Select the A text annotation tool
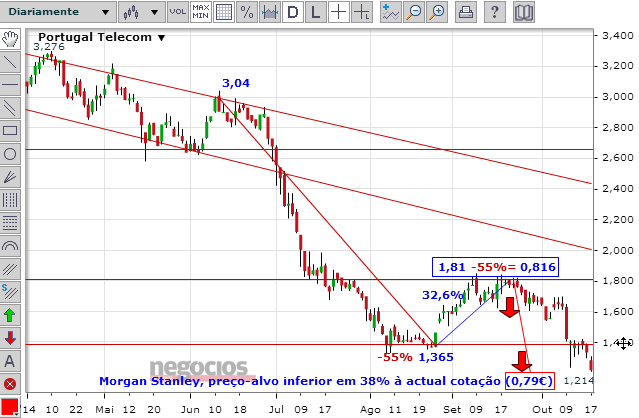Viewport: 639px width, 418px height. [10, 361]
